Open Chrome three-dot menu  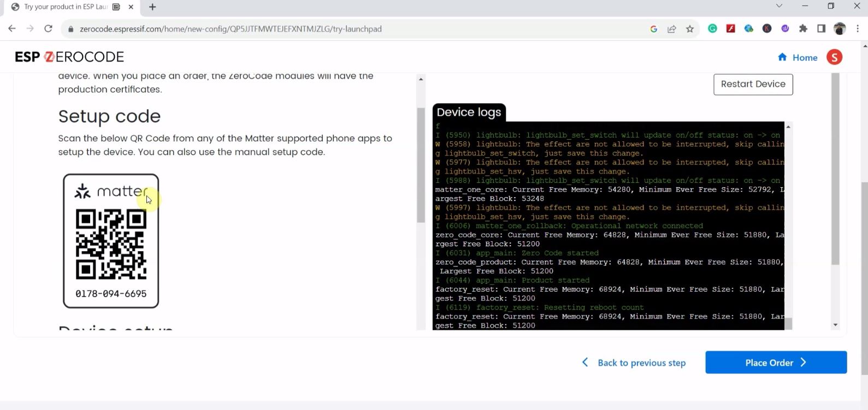click(x=858, y=29)
